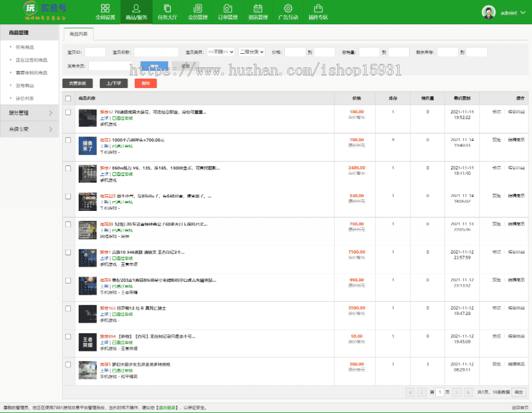Open 会员管理 in the top navigation

pyautogui.click(x=198, y=12)
